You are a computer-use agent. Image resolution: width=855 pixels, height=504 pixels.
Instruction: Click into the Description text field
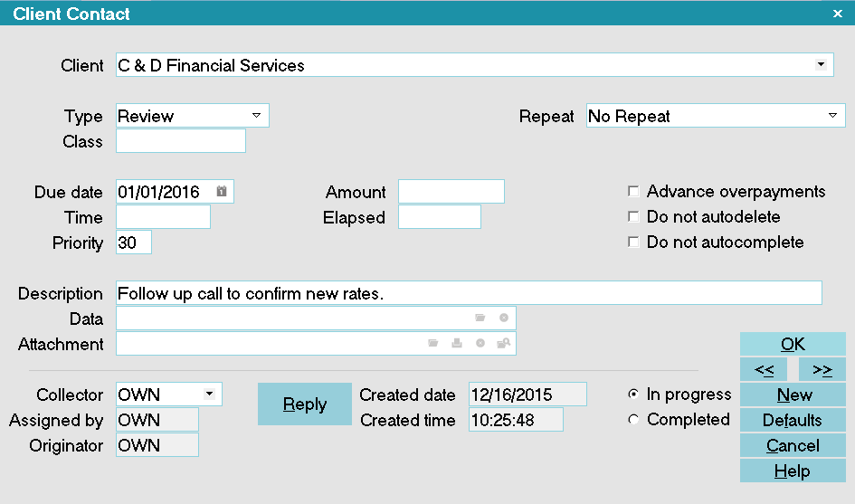[x=469, y=293]
